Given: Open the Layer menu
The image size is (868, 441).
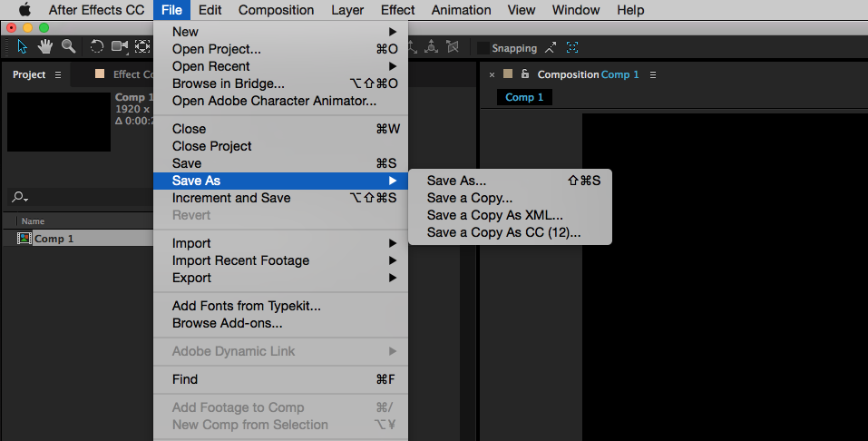Looking at the screenshot, I should tap(347, 10).
